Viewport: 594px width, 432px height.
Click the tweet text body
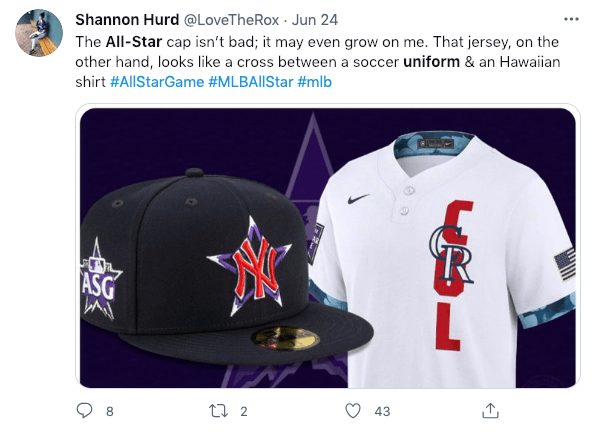pyautogui.click(x=317, y=62)
